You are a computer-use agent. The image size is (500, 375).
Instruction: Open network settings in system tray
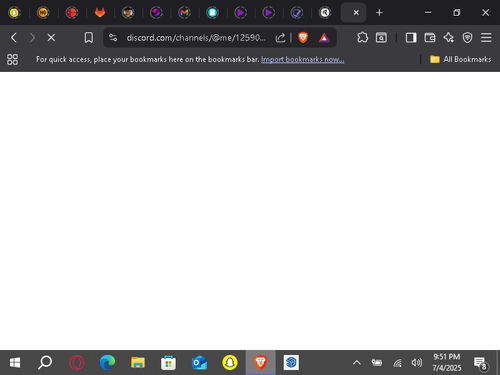397,363
